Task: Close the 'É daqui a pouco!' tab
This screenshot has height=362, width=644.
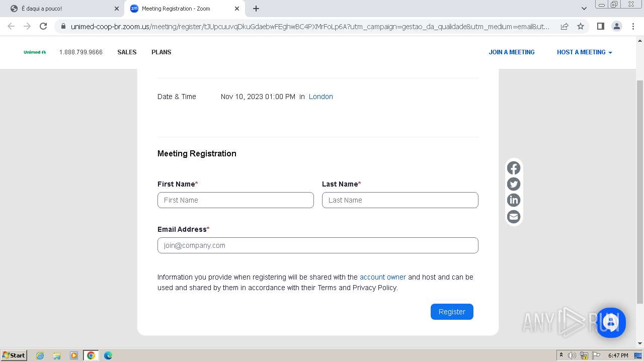Action: [116, 9]
